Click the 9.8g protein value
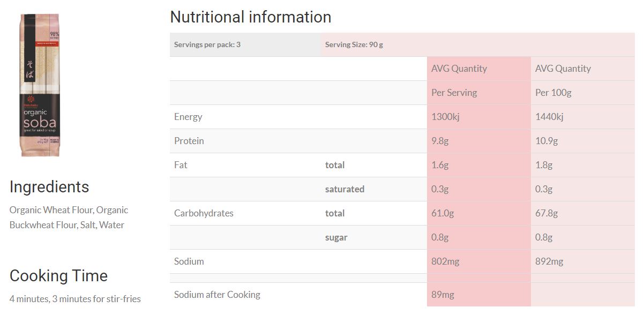Screen dimensions: 644x315 tap(440, 141)
